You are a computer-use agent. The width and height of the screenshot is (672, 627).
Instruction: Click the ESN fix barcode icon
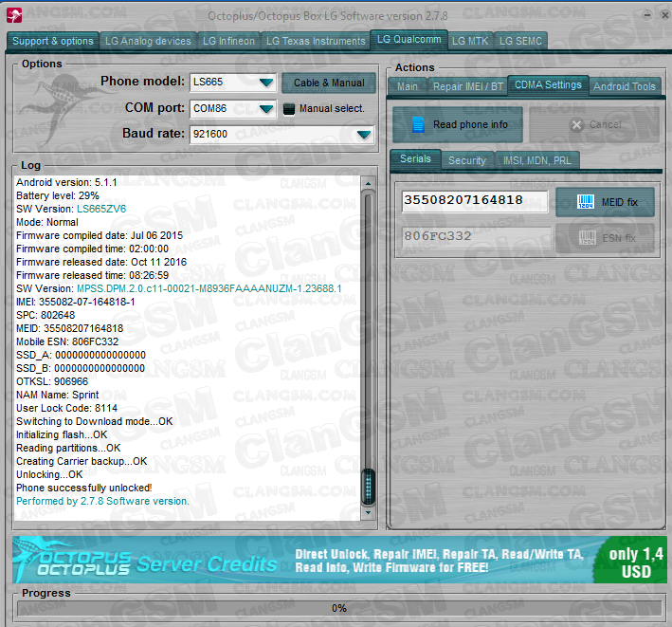click(587, 237)
